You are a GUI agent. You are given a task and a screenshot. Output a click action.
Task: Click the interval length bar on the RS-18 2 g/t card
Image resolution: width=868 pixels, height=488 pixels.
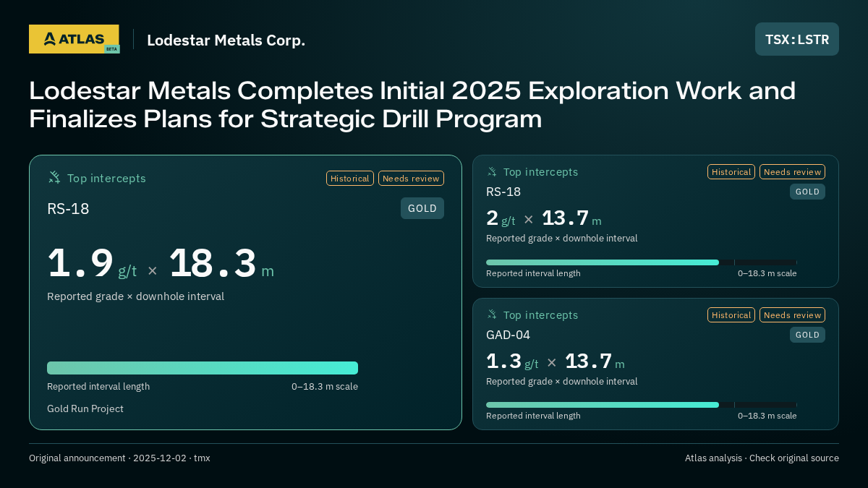click(x=642, y=262)
